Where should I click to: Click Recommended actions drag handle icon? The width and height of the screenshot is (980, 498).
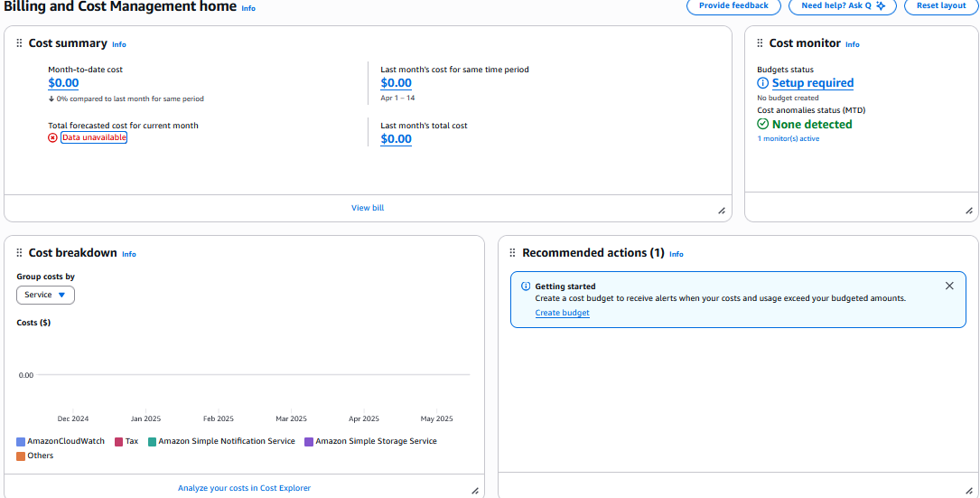click(x=513, y=253)
